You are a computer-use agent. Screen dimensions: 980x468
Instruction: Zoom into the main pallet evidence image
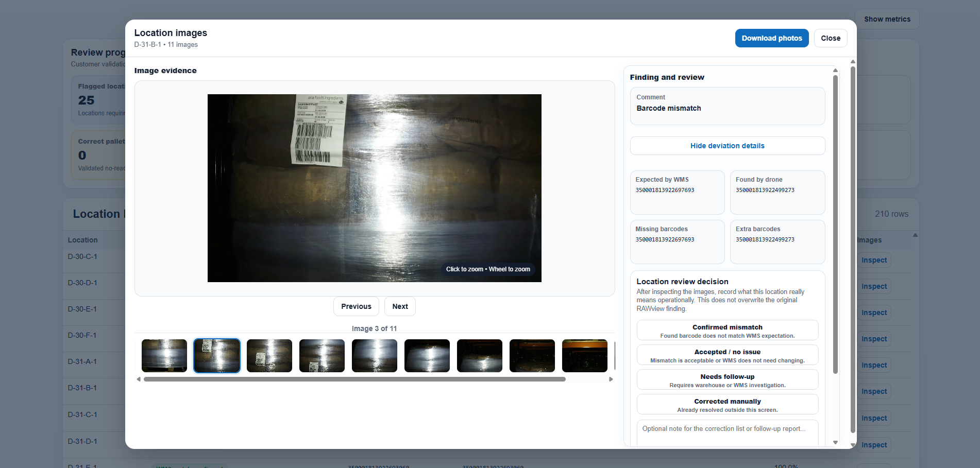[375, 188]
